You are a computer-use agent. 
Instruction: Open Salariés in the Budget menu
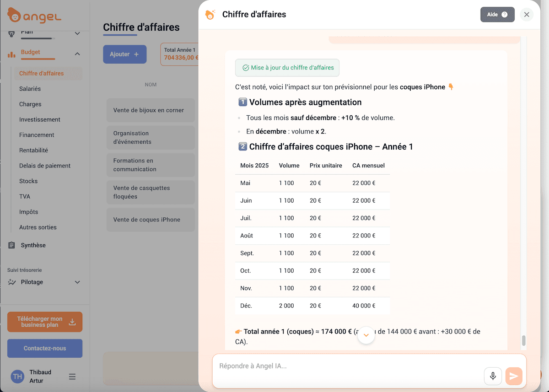[x=30, y=89]
